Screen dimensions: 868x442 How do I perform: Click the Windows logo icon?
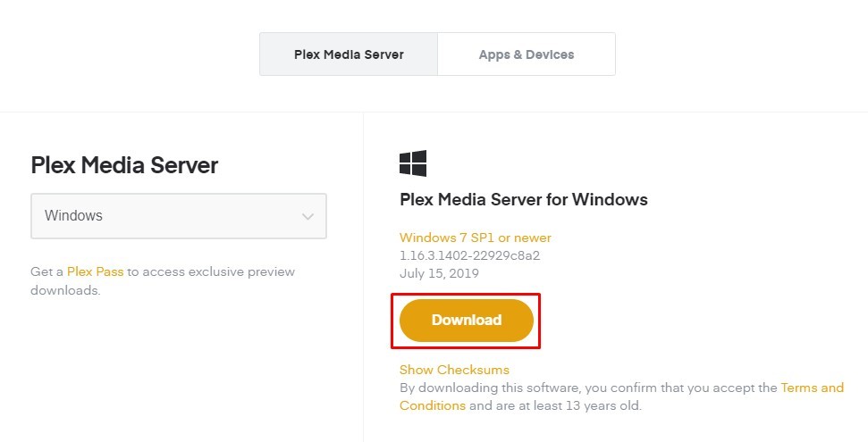(413, 163)
